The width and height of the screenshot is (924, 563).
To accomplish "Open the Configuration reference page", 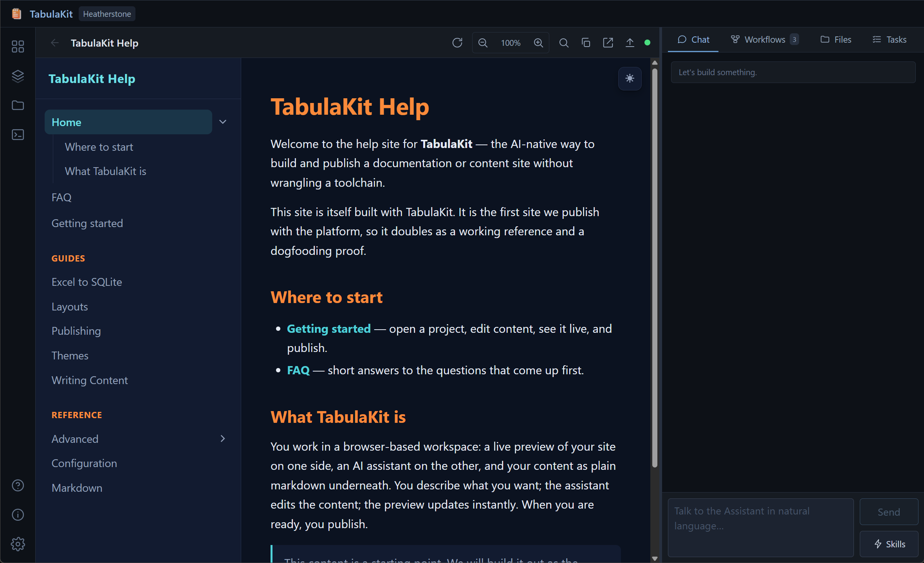I will coord(84,463).
